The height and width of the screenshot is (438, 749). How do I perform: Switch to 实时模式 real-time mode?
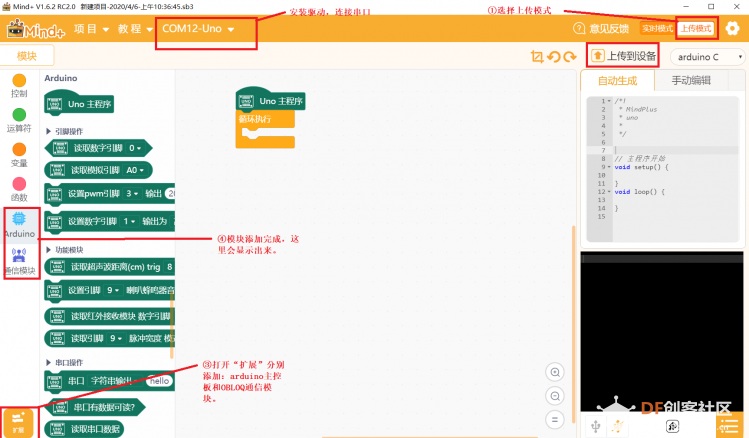pyautogui.click(x=657, y=29)
